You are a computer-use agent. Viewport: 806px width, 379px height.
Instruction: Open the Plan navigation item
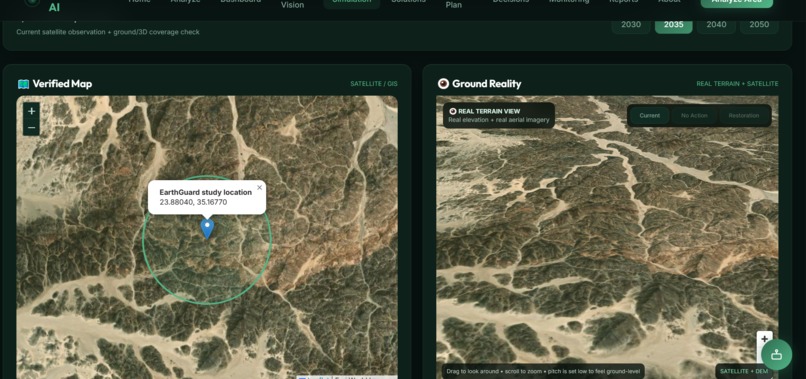coord(453,5)
